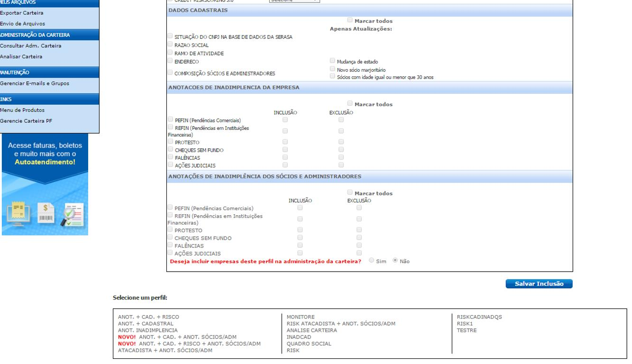Tick PEFIN row checkbox in sócios section

(x=171, y=208)
